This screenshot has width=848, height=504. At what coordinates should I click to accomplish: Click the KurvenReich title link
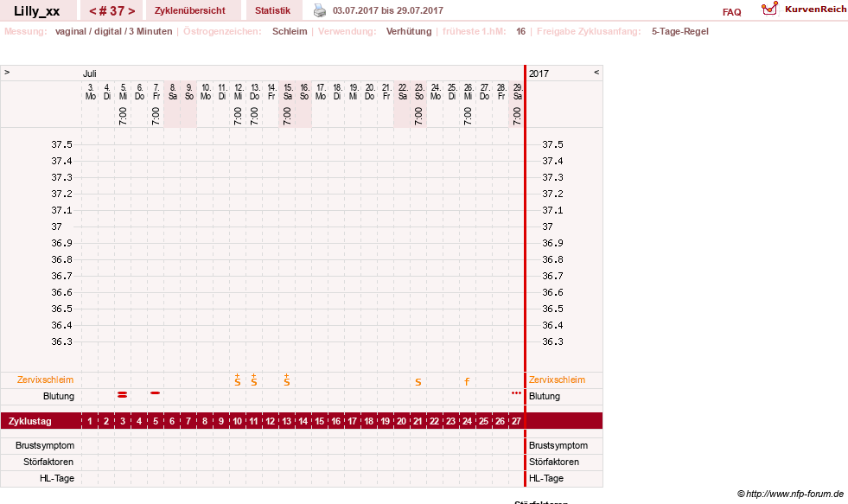coord(815,10)
